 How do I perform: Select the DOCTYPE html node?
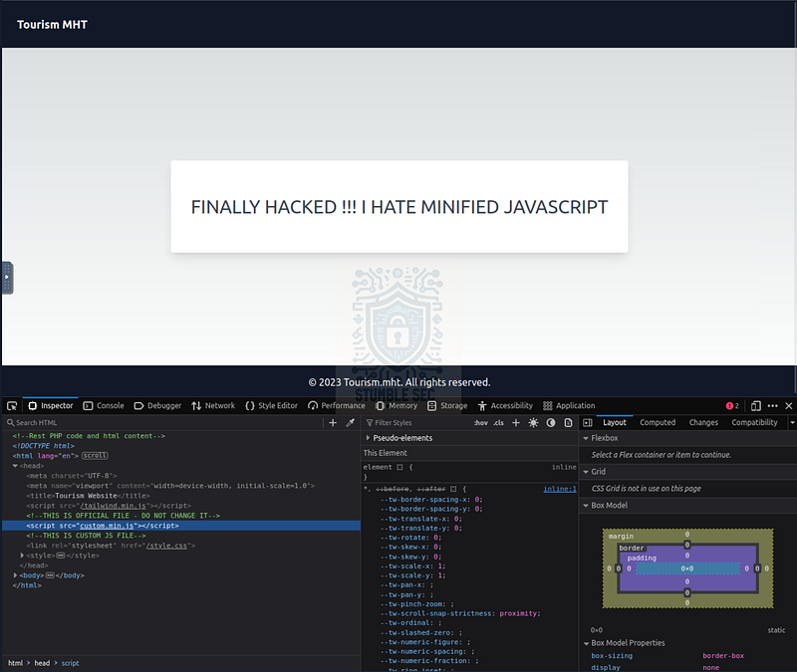pos(44,446)
